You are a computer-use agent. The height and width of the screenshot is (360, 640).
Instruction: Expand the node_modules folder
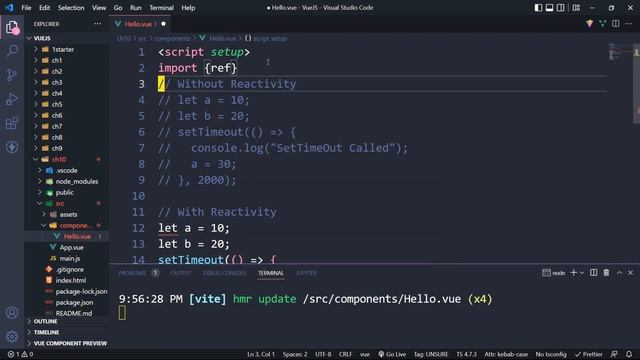coord(77,182)
